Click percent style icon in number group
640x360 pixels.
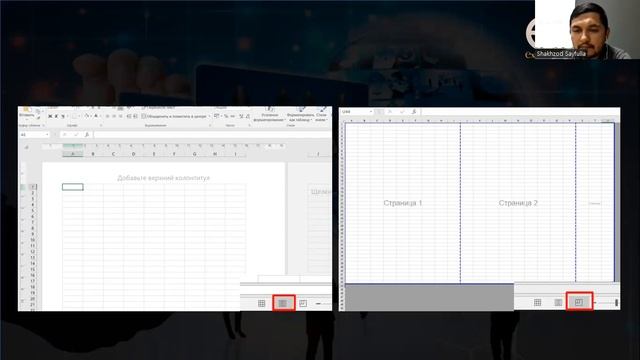click(x=226, y=116)
